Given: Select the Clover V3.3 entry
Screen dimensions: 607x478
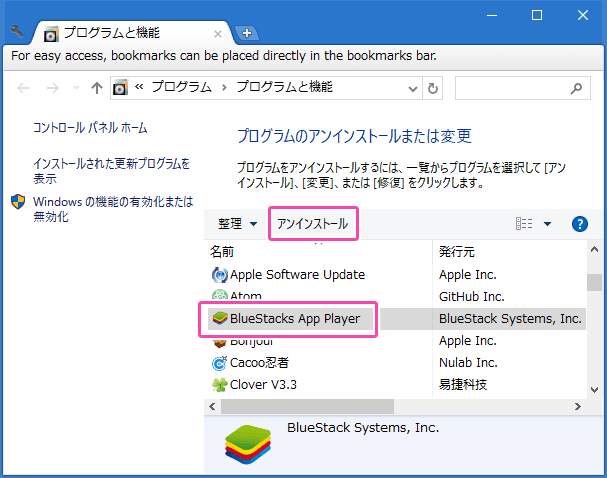Looking at the screenshot, I should (263, 384).
